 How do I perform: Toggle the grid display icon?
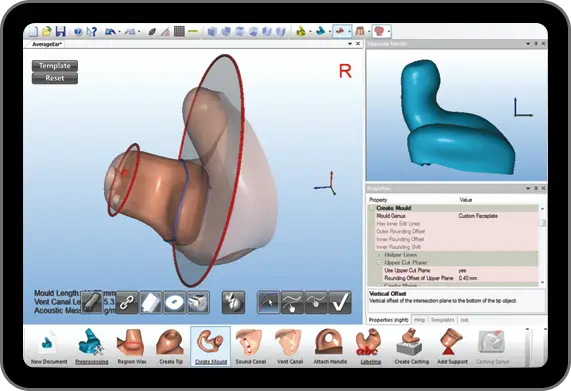[179, 32]
